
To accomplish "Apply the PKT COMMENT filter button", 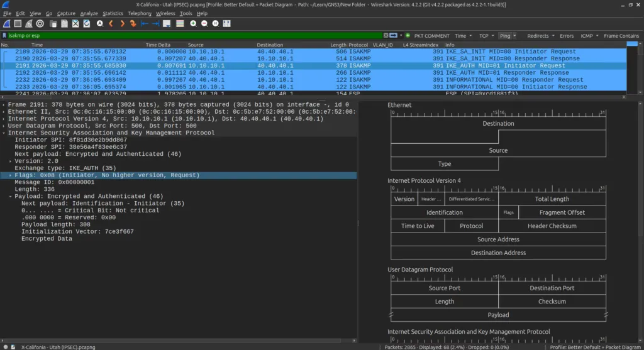I will tap(431, 36).
